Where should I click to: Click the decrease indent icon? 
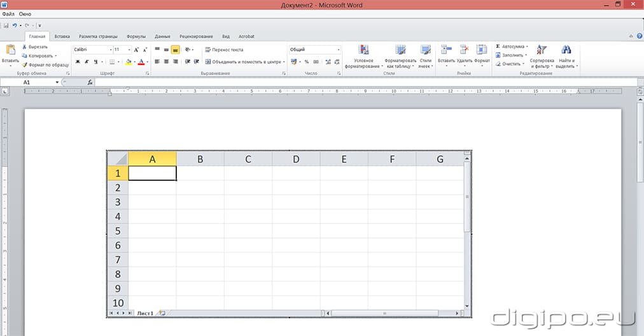(x=187, y=62)
